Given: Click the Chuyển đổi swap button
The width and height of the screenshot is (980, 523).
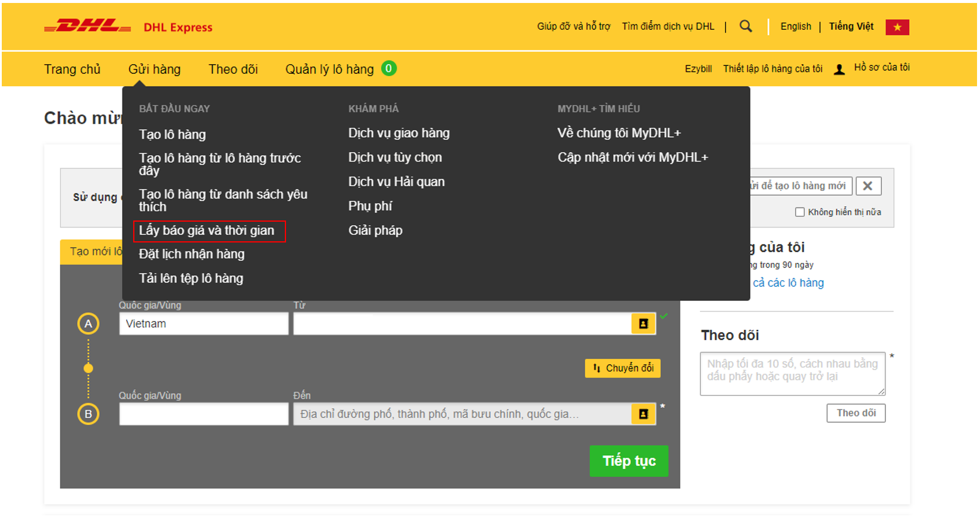Looking at the screenshot, I should [623, 368].
